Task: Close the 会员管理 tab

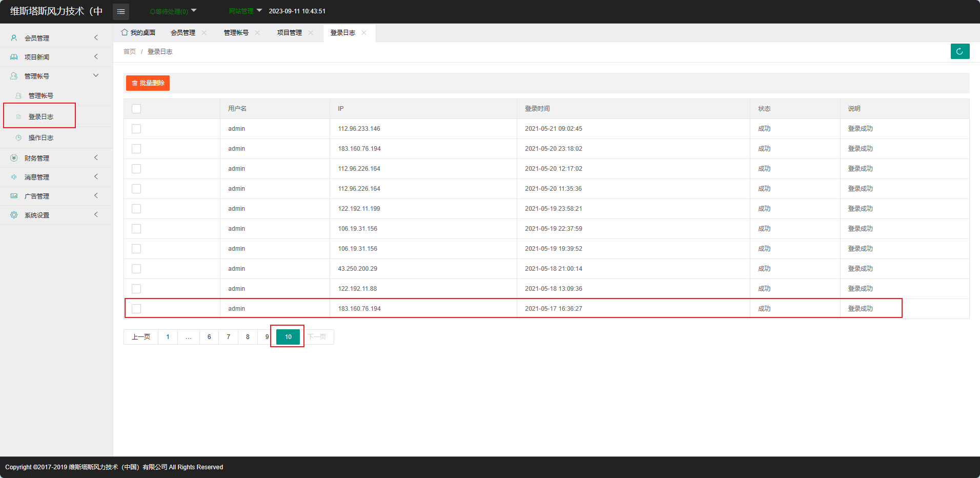Action: point(204,33)
